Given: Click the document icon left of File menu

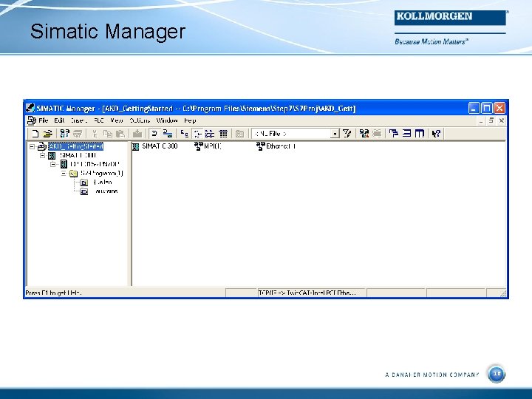Looking at the screenshot, I should [32, 120].
